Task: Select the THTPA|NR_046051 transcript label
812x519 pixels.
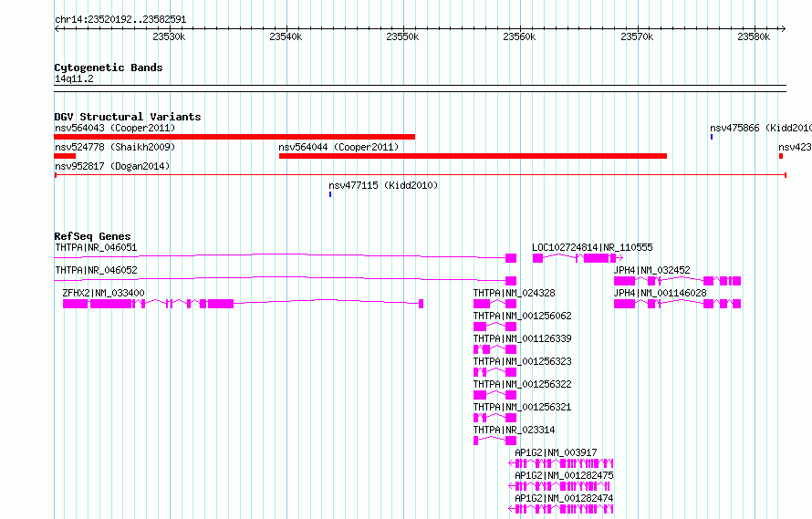Action: pos(96,247)
